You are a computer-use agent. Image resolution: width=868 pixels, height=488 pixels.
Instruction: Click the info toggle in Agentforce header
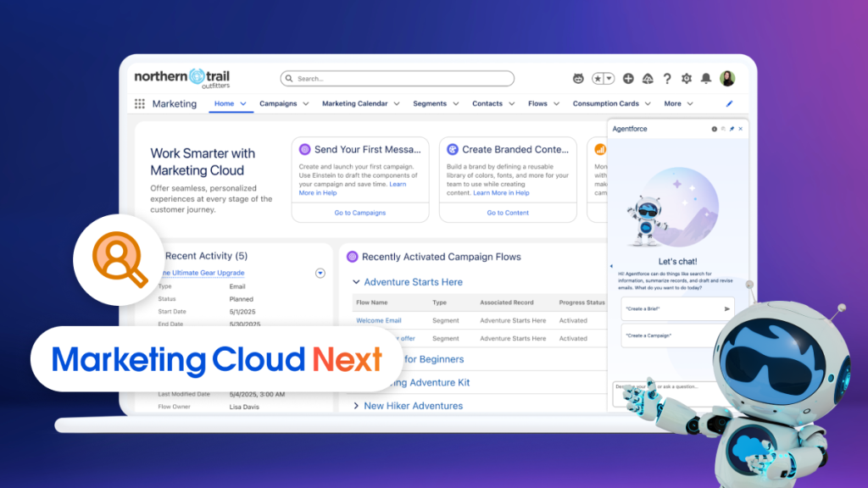click(x=715, y=129)
